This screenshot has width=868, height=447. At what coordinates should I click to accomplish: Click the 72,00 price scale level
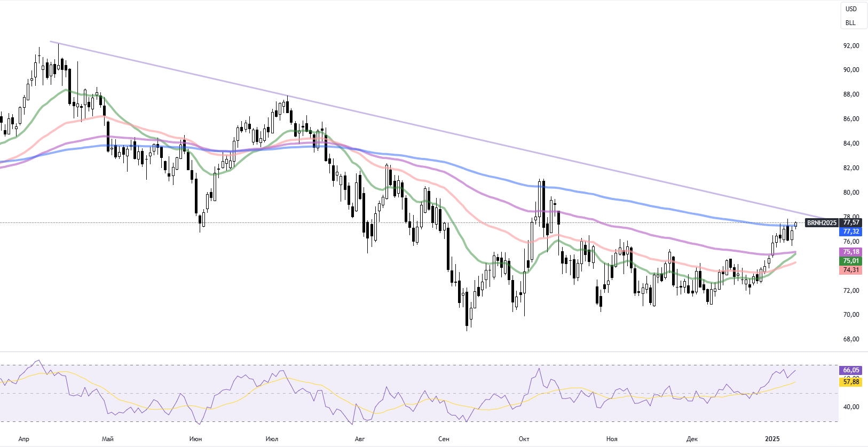(x=851, y=291)
